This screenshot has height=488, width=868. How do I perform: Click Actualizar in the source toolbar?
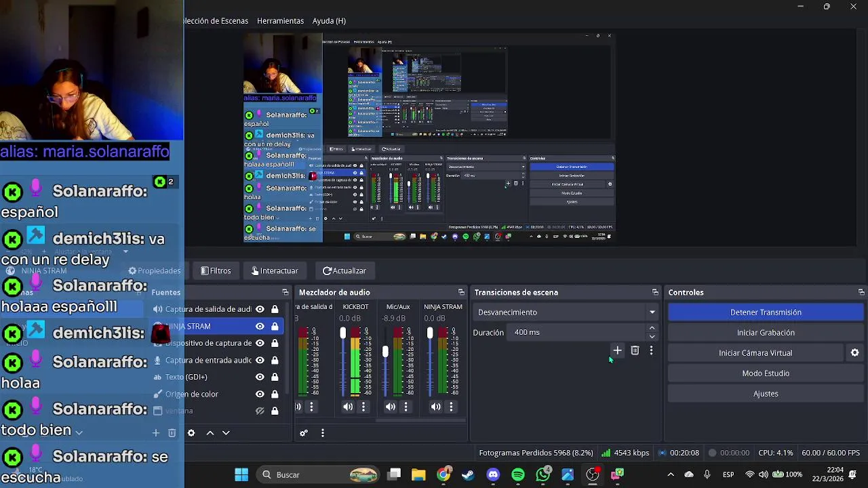(x=344, y=270)
